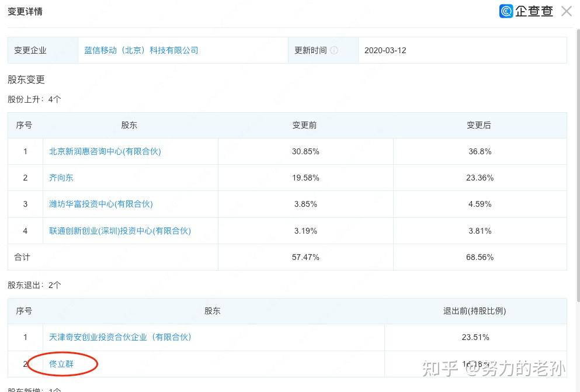Click the 68.56% total after value
Viewport: 580px width, 392px height.
pyautogui.click(x=480, y=257)
